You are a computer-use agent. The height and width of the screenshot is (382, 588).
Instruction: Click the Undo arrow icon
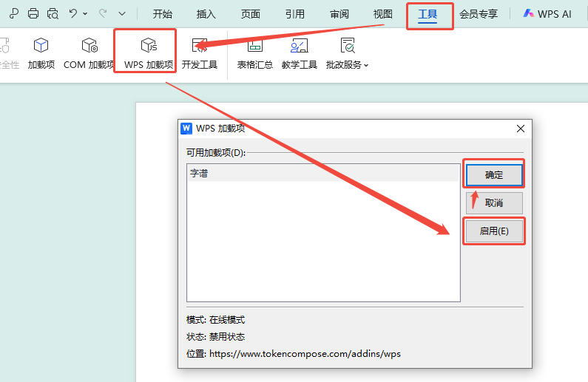[72, 13]
